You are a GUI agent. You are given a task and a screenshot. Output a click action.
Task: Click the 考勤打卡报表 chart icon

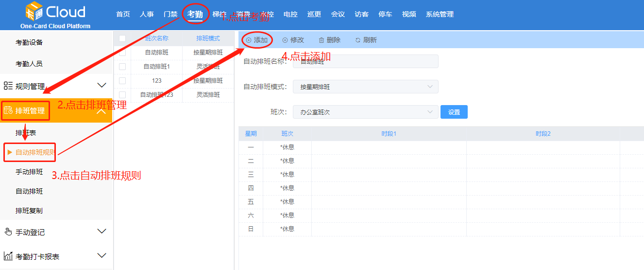pyautogui.click(x=8, y=256)
